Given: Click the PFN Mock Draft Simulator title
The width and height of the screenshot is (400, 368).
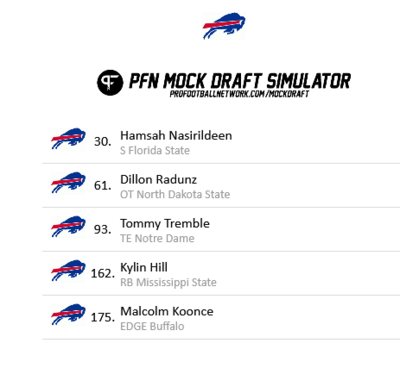Looking at the screenshot, I should point(240,81).
